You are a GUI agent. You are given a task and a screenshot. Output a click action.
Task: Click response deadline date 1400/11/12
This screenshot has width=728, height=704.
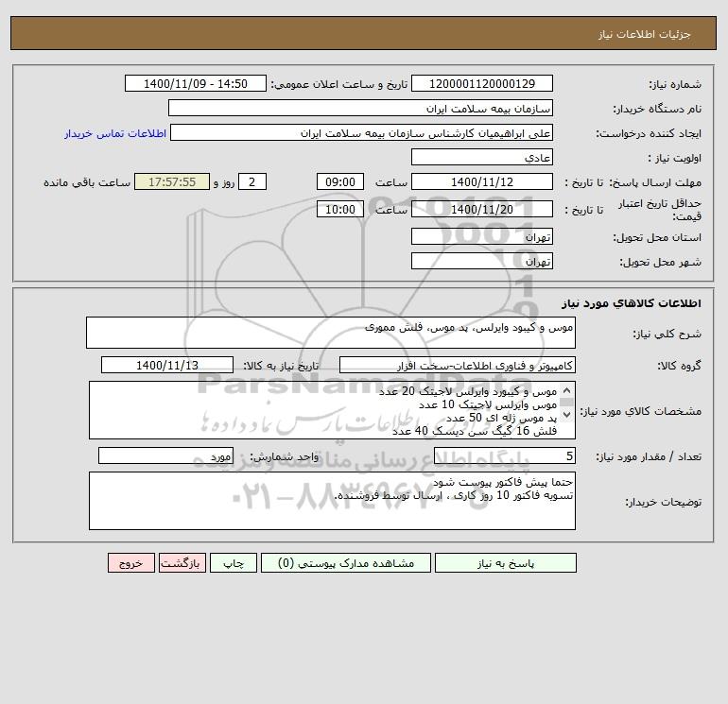click(x=482, y=182)
